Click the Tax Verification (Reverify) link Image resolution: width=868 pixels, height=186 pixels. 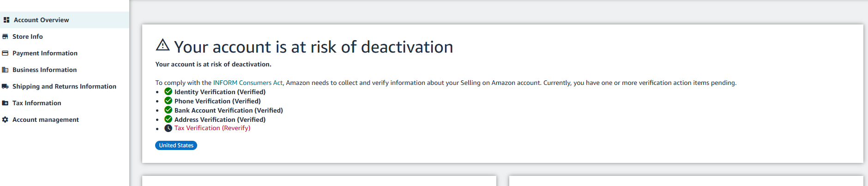point(212,128)
